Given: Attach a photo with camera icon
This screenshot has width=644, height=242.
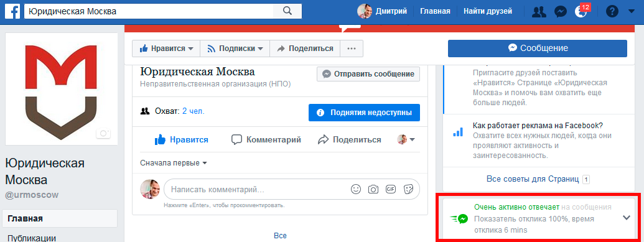Looking at the screenshot, I should coord(373,189).
